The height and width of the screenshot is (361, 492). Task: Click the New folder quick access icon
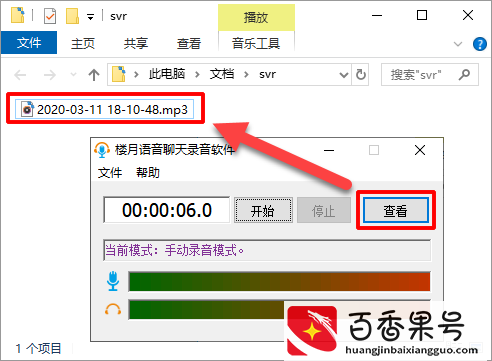pyautogui.click(x=72, y=16)
